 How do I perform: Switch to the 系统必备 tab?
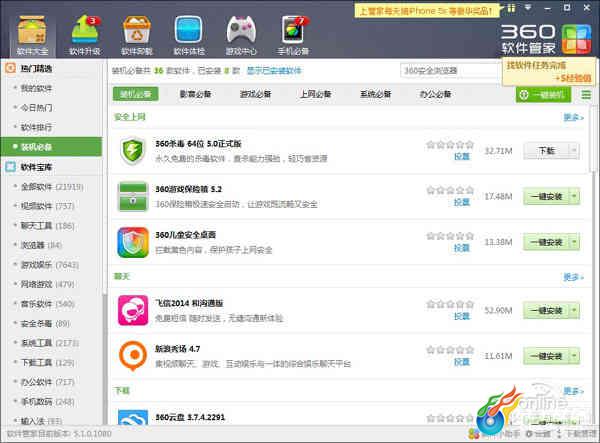tap(375, 94)
